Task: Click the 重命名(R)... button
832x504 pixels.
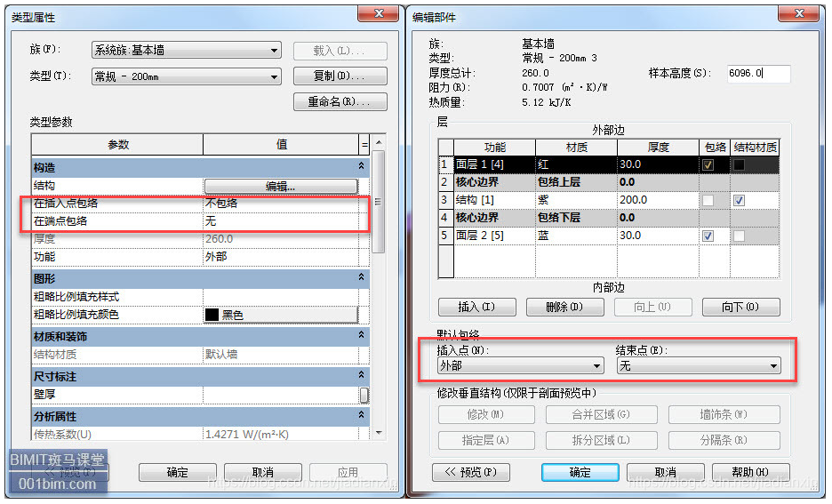Action: (x=340, y=101)
